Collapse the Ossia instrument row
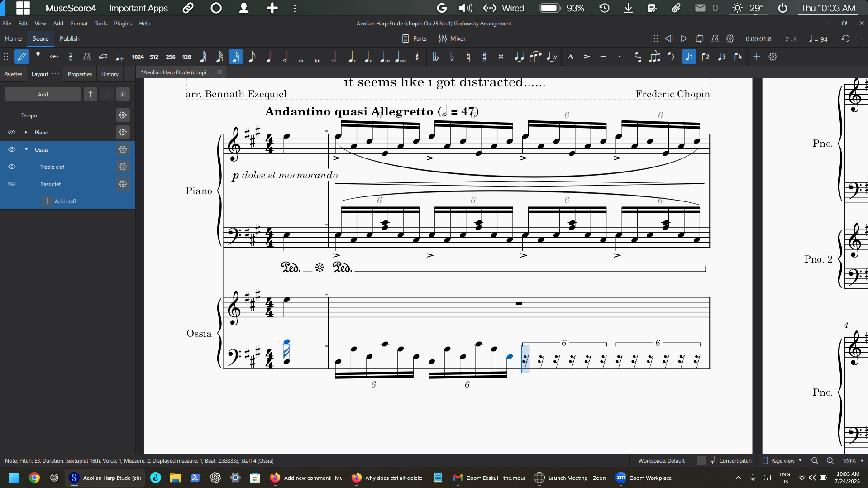 pos(26,150)
